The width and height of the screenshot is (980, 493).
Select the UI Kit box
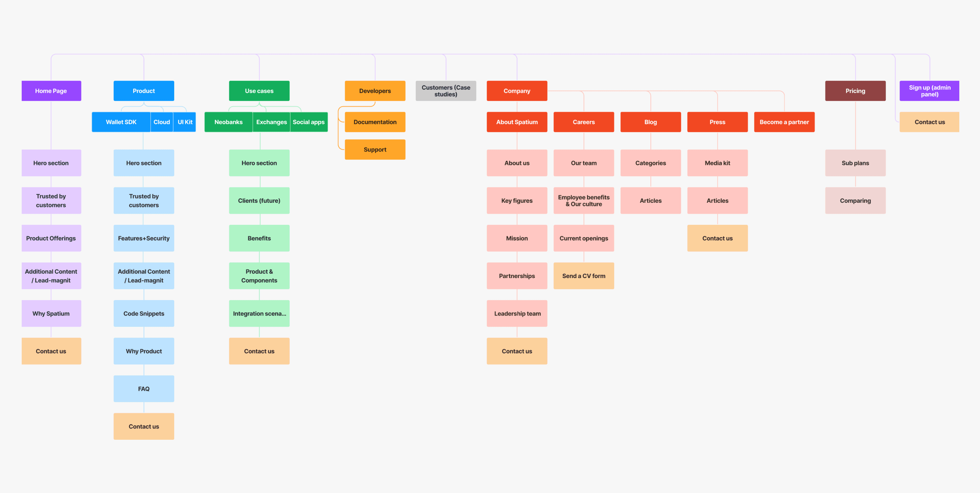pyautogui.click(x=185, y=122)
